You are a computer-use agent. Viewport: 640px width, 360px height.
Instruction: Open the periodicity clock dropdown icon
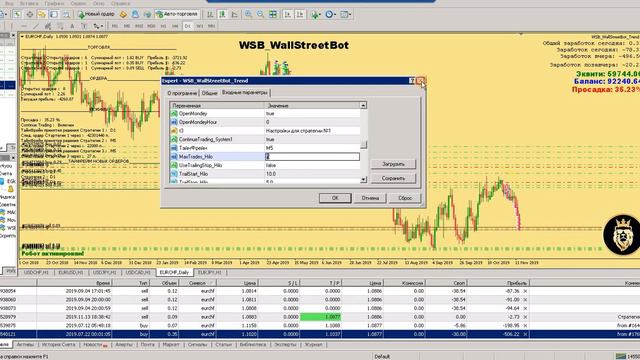330,14
